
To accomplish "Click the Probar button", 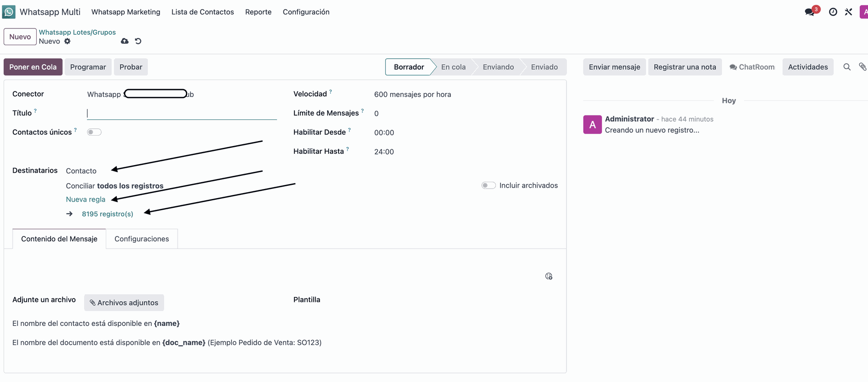I will (131, 67).
